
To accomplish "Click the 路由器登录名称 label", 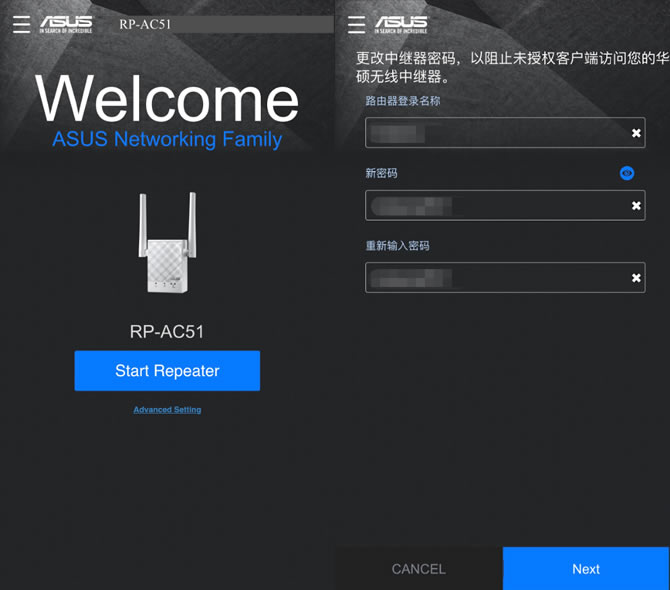I will pyautogui.click(x=403, y=101).
